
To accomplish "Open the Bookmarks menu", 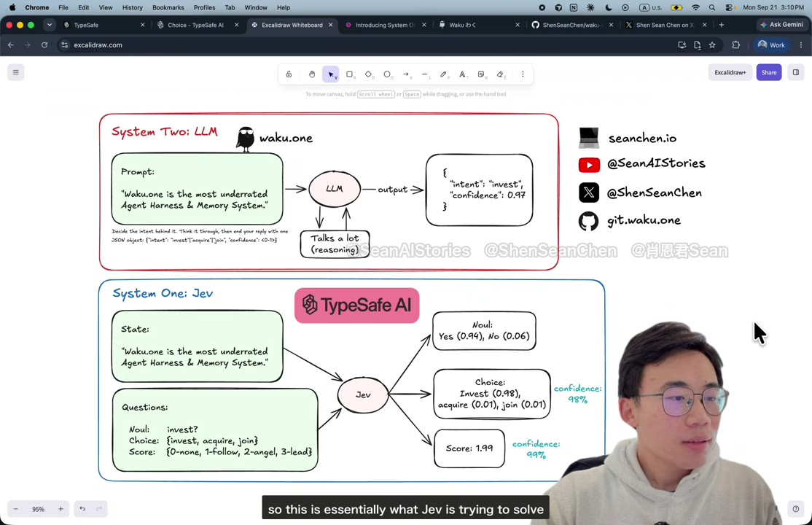I will tap(168, 8).
